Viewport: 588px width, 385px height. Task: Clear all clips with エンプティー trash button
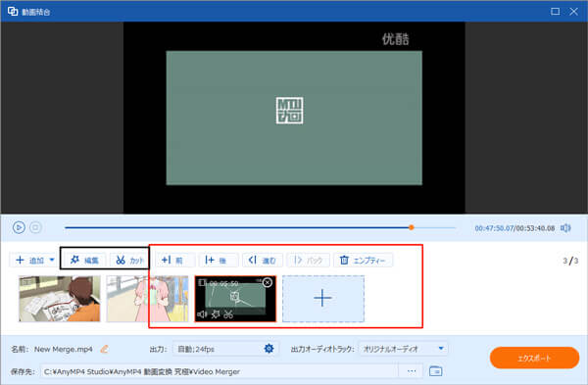coord(363,261)
